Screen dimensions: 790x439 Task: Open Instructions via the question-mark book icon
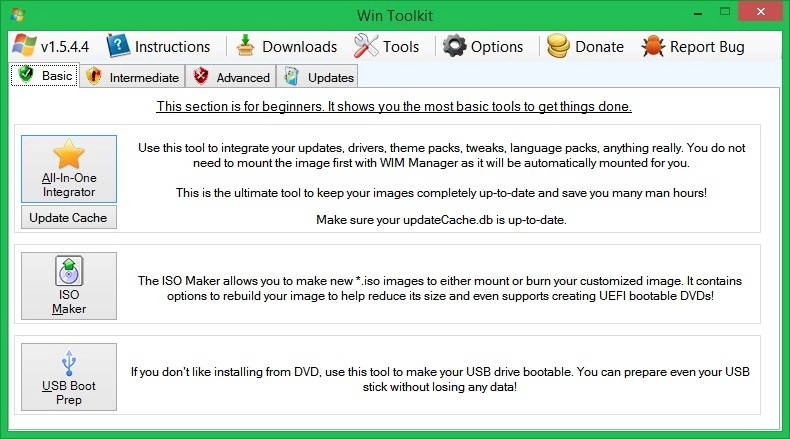pos(118,46)
